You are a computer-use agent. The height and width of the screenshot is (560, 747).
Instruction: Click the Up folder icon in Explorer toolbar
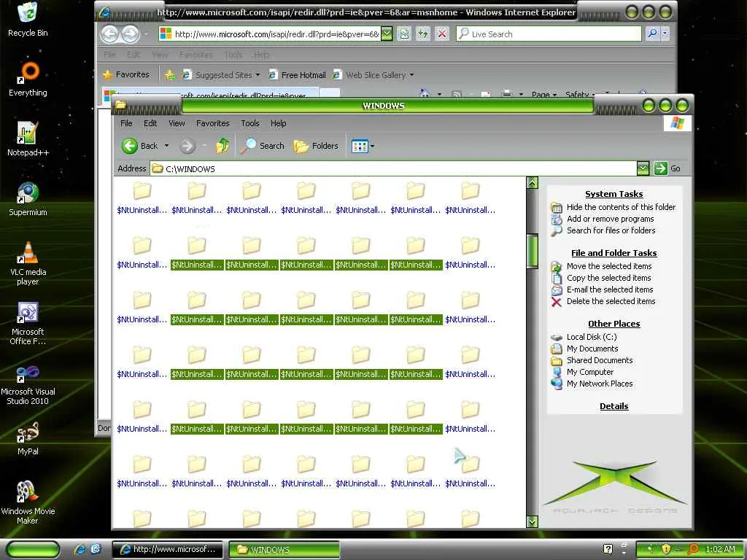pos(222,146)
